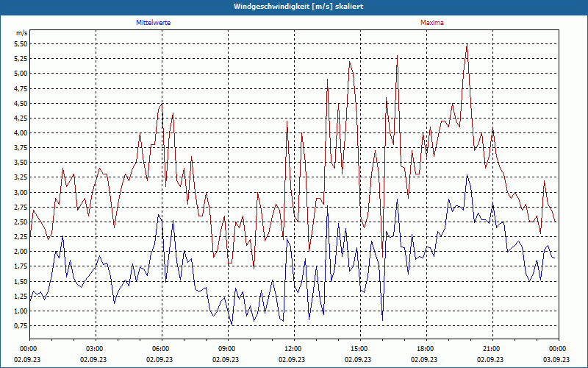Image resolution: width=588 pixels, height=368 pixels.
Task: Click the 2,50 y-axis value
Action: 22,222
